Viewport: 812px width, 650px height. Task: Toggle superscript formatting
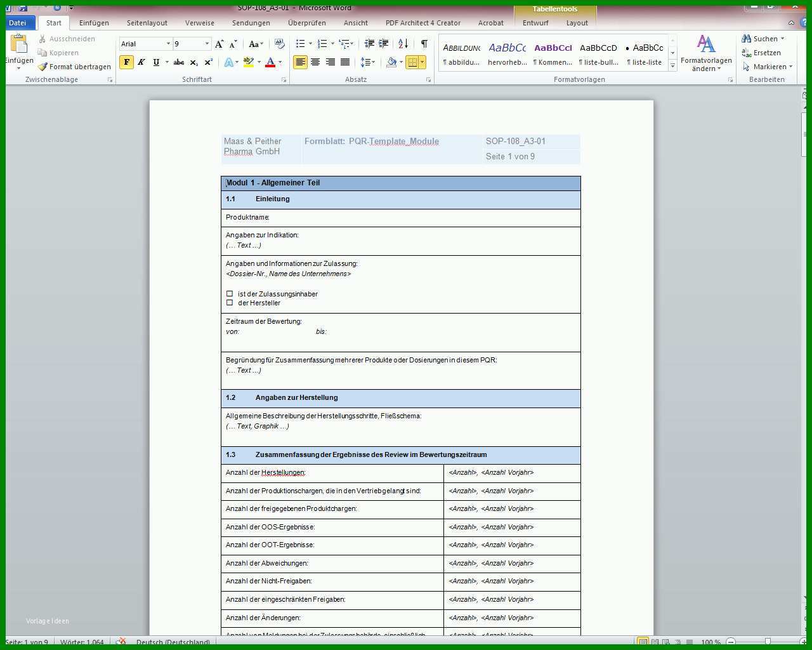coord(209,62)
